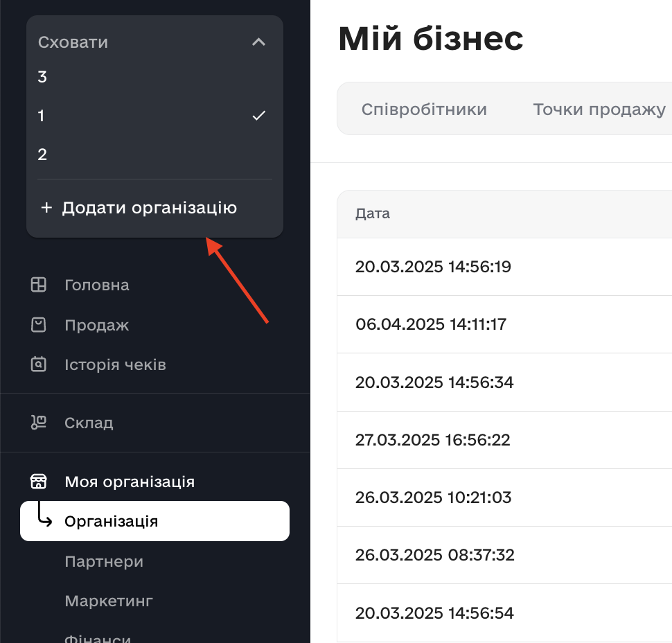Screen dimensions: 672x643
Task: Click the Моя організація store icon
Action: pos(39,481)
